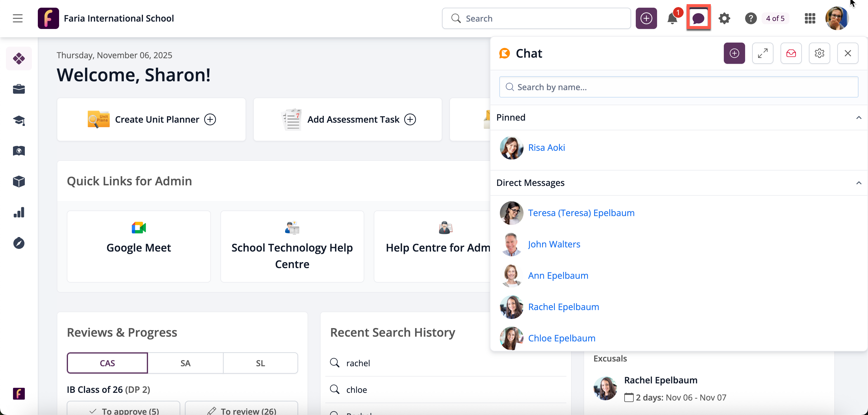Open the bar chart sidebar icon
Screen dimensions: 868x415
coord(19,213)
